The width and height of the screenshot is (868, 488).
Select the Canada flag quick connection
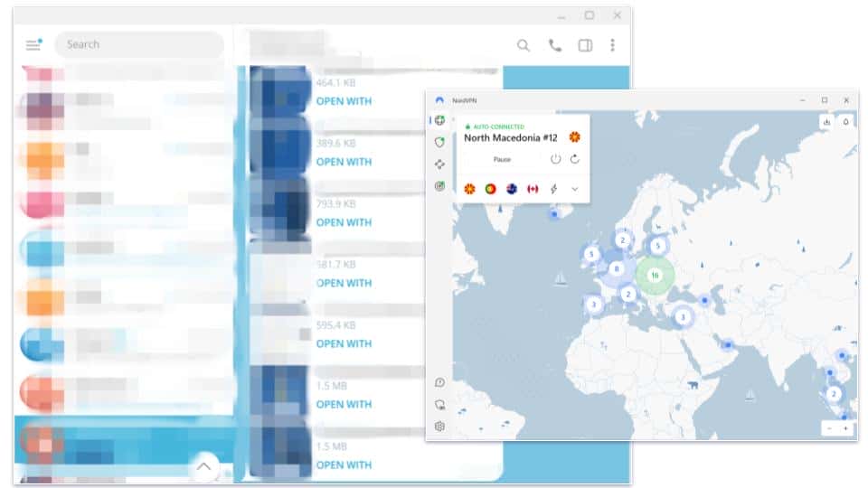click(x=533, y=189)
